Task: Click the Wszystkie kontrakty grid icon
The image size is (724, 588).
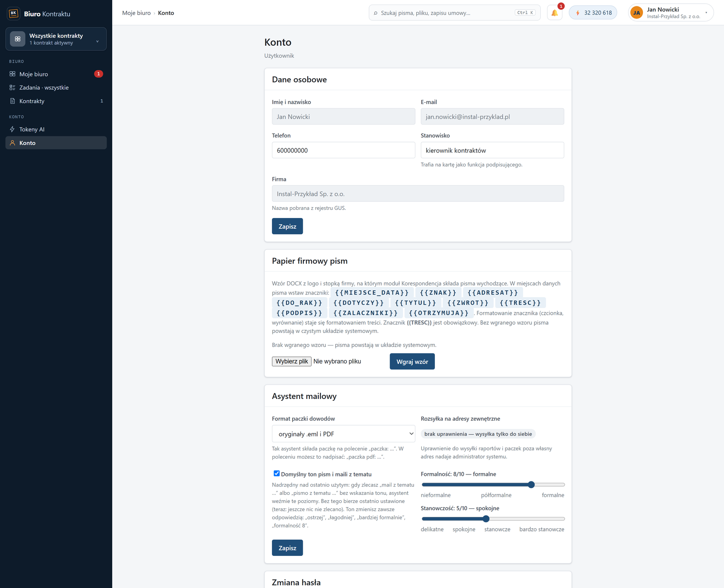Action: click(18, 39)
